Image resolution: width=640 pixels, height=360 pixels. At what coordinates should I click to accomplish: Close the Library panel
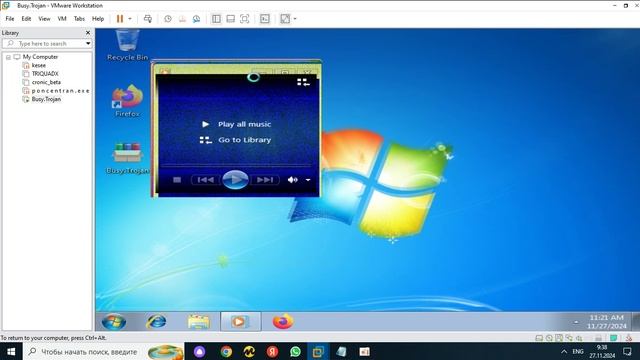(88, 33)
